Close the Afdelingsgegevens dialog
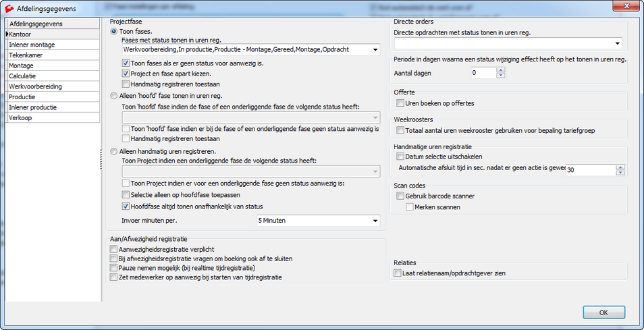Image resolution: width=644 pixels, height=330 pixels. (x=626, y=5)
